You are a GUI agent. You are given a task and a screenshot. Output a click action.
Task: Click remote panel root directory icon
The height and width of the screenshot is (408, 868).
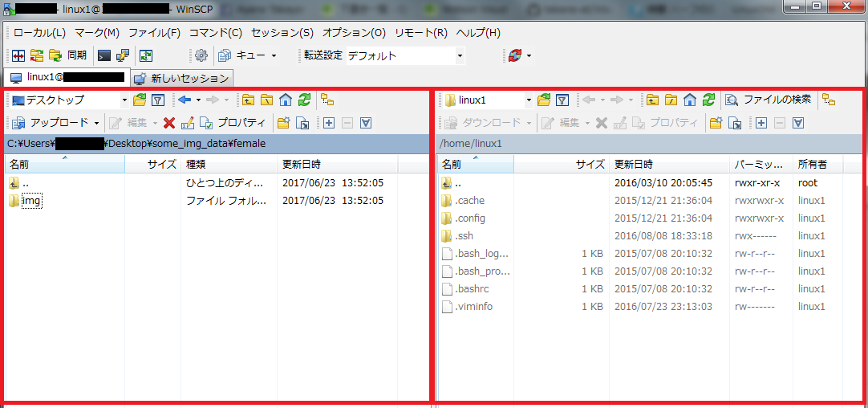click(x=671, y=100)
